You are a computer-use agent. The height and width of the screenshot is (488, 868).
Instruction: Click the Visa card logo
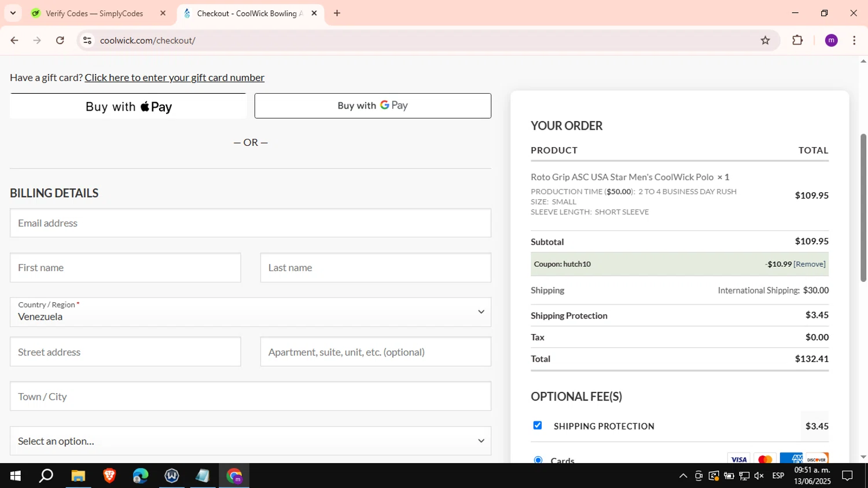(738, 458)
